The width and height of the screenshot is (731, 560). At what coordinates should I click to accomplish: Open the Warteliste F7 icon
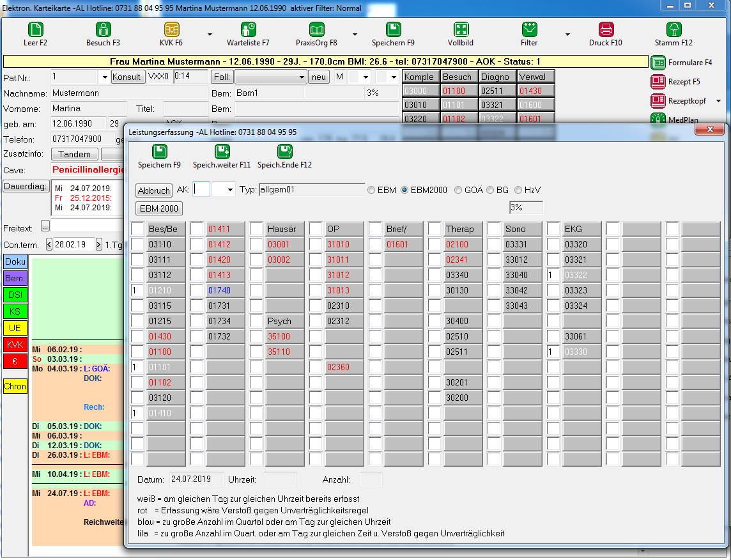tap(248, 29)
